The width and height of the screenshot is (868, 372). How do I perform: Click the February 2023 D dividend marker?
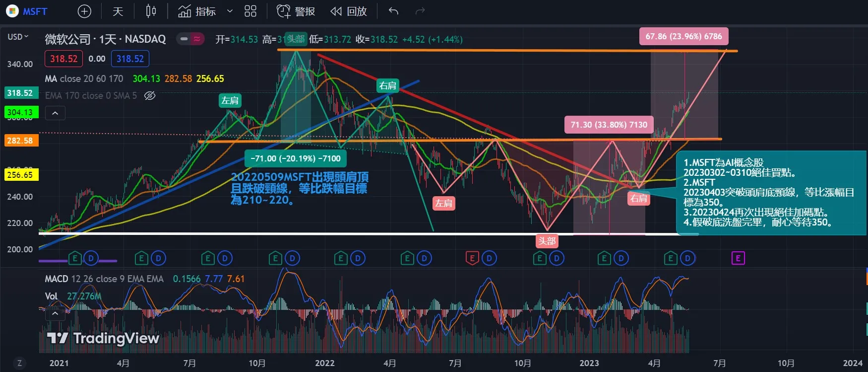620,258
